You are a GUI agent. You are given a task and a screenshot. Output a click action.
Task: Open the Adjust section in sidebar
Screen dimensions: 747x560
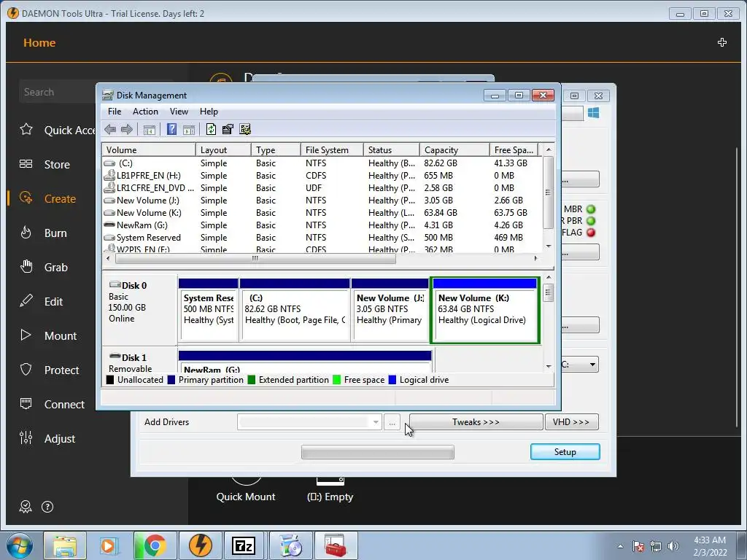(47, 438)
